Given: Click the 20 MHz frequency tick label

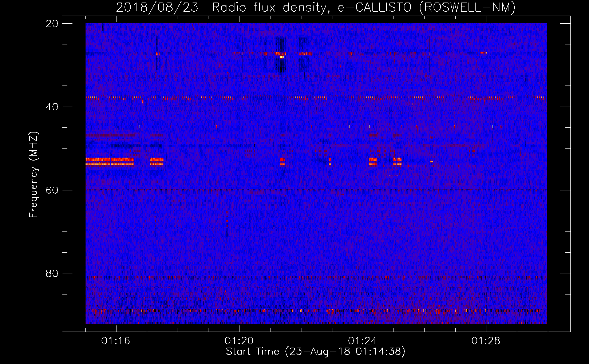Looking at the screenshot, I should pyautogui.click(x=52, y=23).
